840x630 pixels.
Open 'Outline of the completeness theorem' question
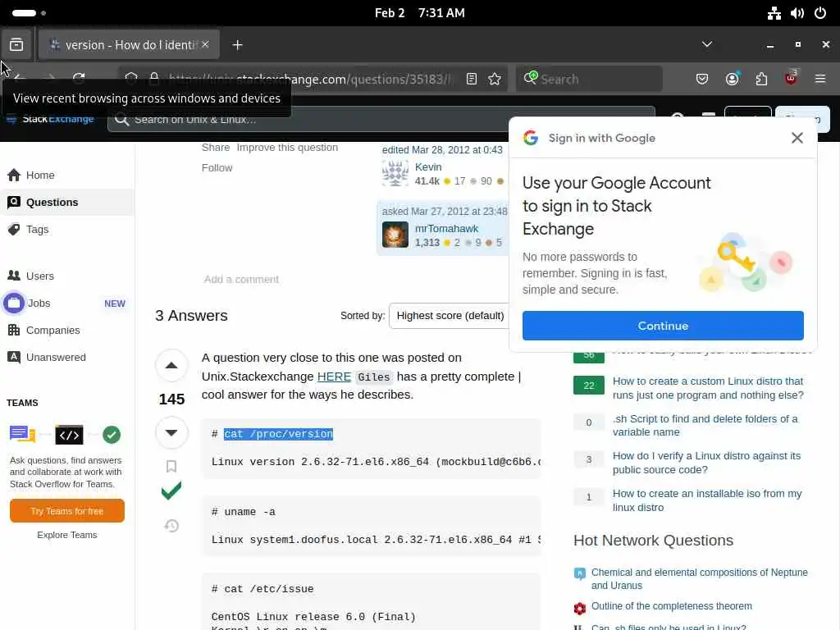tap(671, 606)
